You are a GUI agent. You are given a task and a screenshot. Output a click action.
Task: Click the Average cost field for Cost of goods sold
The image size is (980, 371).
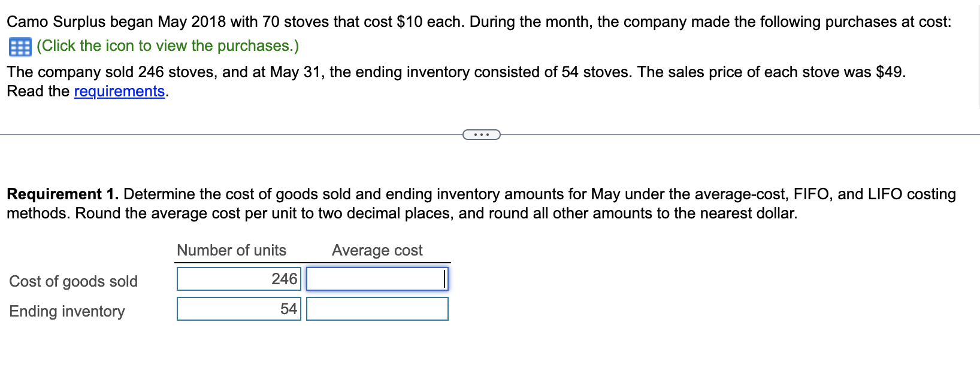377,279
